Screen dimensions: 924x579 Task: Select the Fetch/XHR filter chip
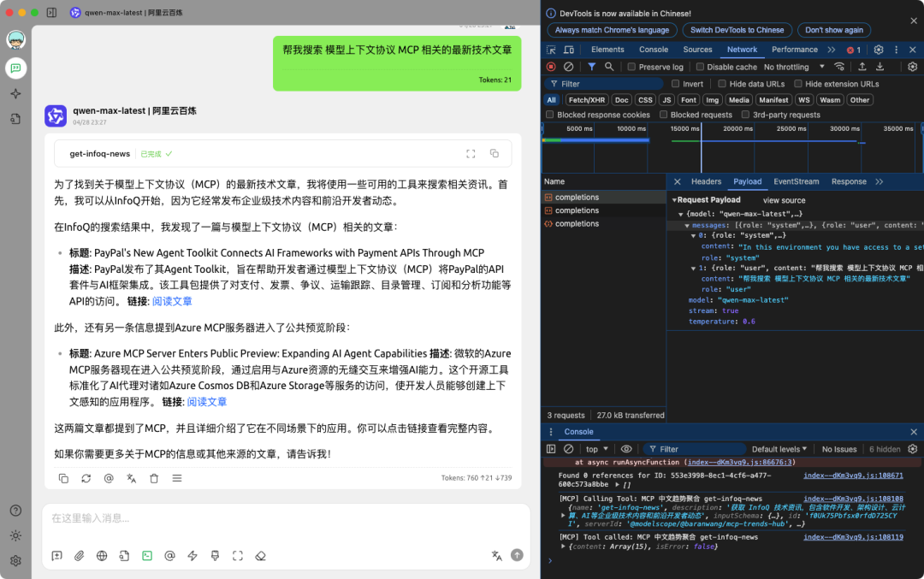click(x=586, y=100)
